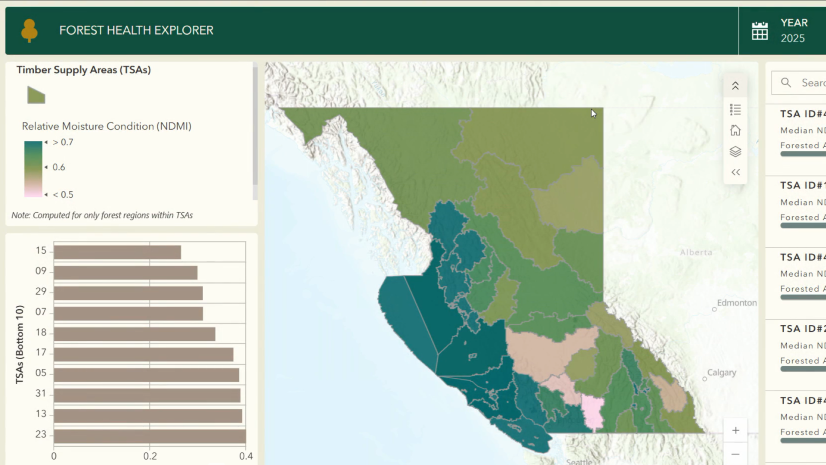This screenshot has height=465, width=826.
Task: Click the TSA polygon legend symbol
Action: [36, 95]
